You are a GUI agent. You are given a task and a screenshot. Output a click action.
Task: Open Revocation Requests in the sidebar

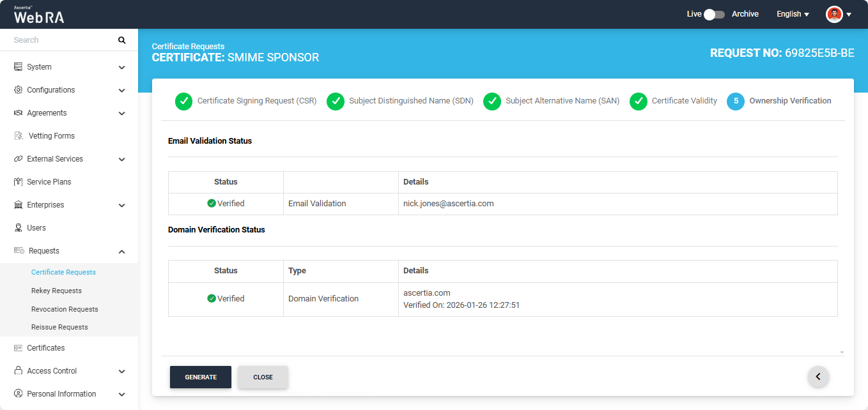pos(65,309)
